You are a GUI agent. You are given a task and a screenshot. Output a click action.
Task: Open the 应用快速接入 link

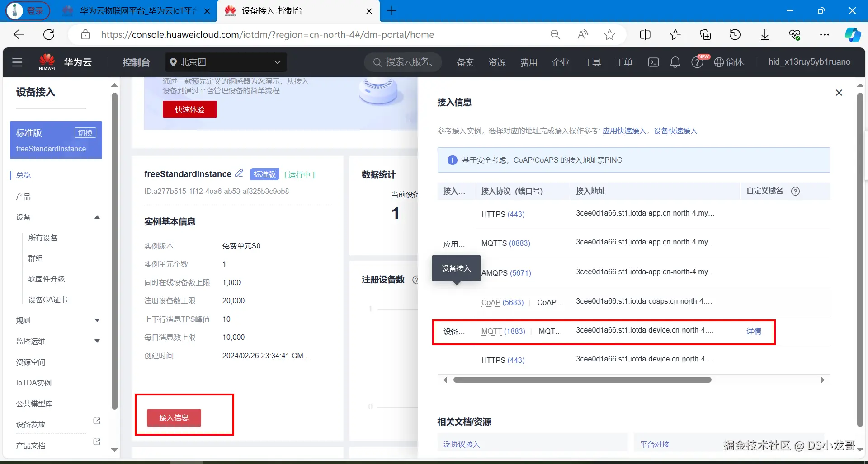tap(624, 131)
